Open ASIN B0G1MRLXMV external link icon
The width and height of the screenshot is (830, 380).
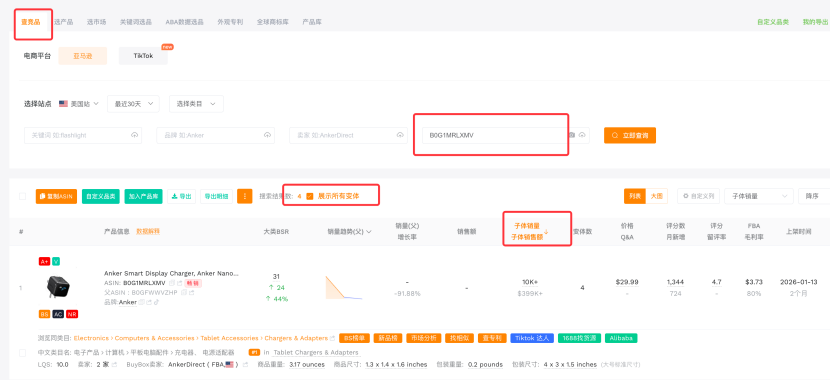point(179,283)
